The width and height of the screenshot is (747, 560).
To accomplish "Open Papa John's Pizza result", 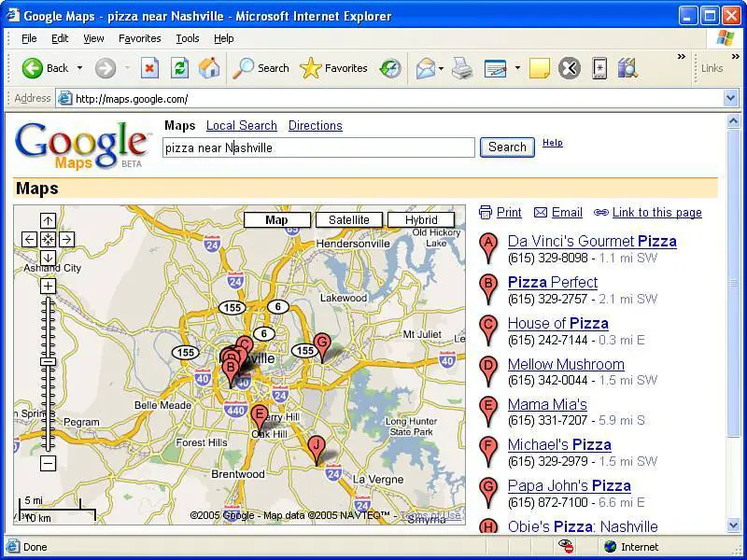I will point(570,485).
